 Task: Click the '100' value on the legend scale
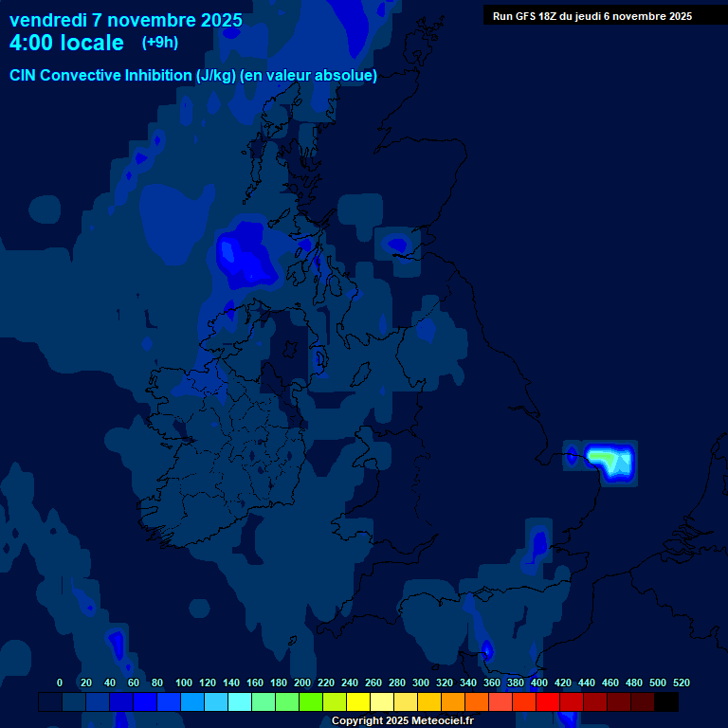[x=184, y=683]
